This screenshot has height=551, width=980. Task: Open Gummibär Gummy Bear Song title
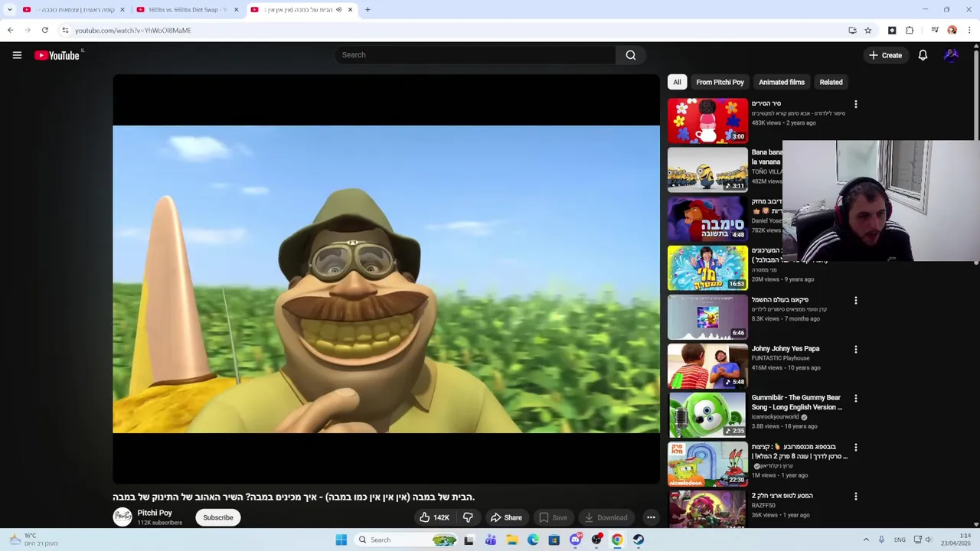click(796, 403)
